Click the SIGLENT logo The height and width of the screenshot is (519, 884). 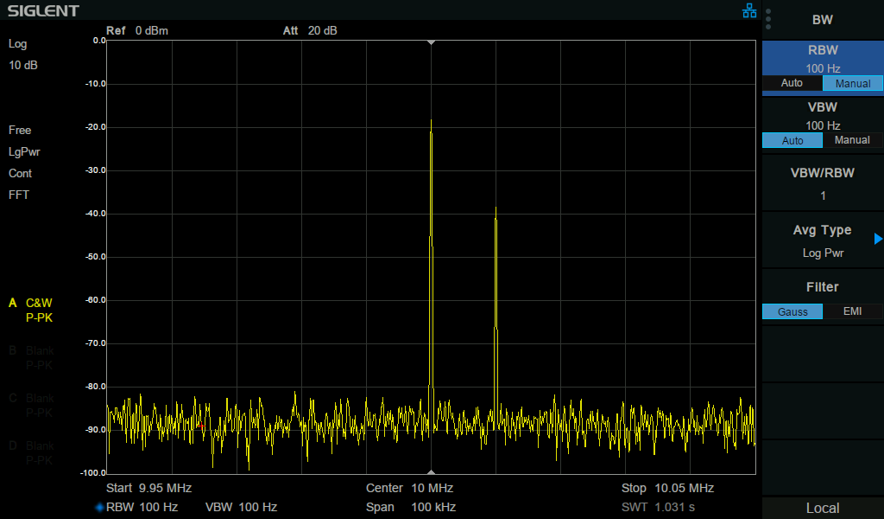[43, 11]
